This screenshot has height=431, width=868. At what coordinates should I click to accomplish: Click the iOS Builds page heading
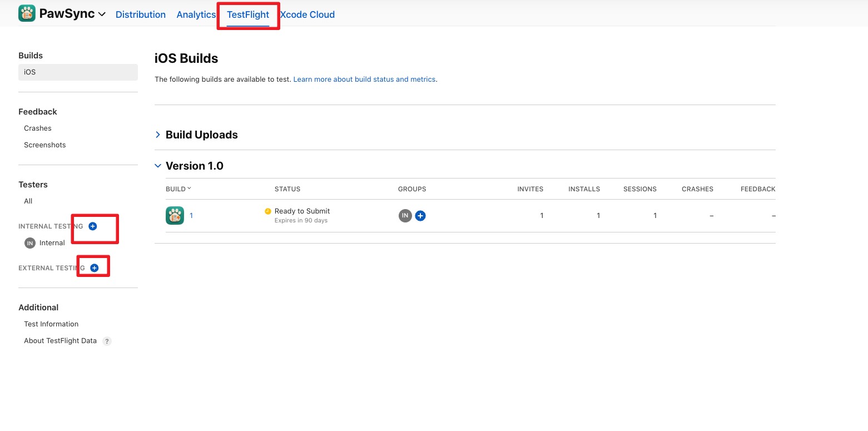coord(186,58)
